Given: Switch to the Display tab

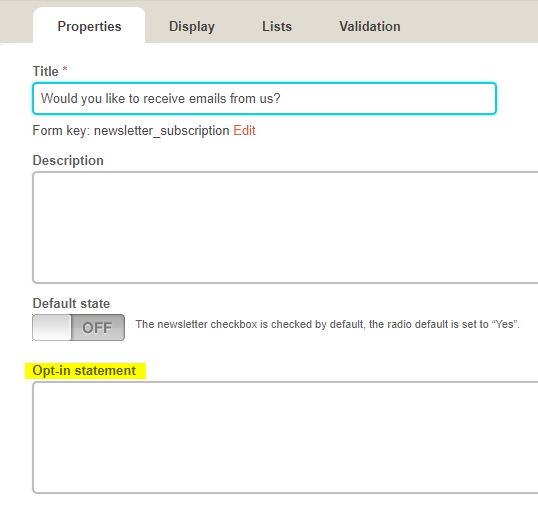Looking at the screenshot, I should (x=192, y=26).
